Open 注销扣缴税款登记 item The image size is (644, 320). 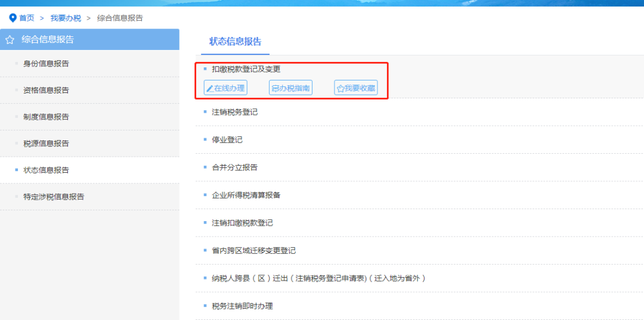(242, 223)
